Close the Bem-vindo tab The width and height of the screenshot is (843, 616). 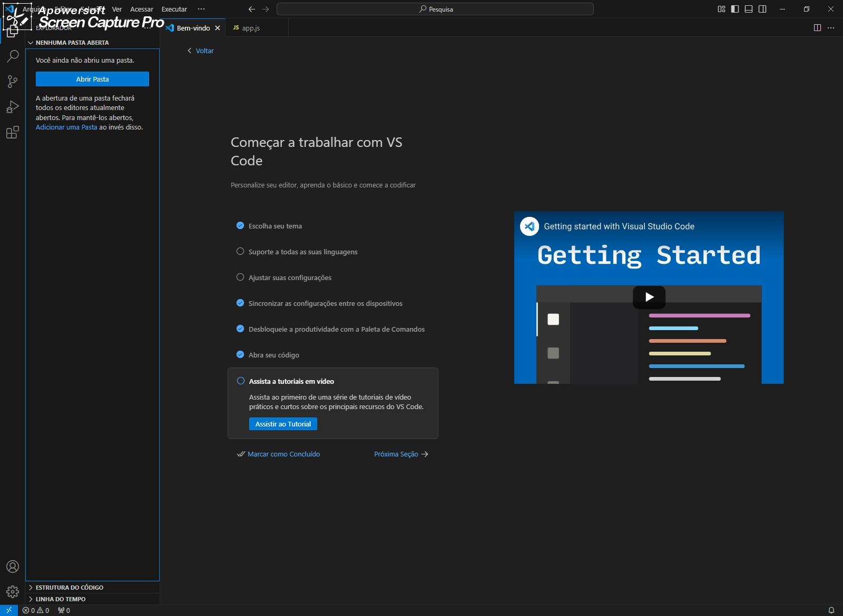pyautogui.click(x=218, y=28)
